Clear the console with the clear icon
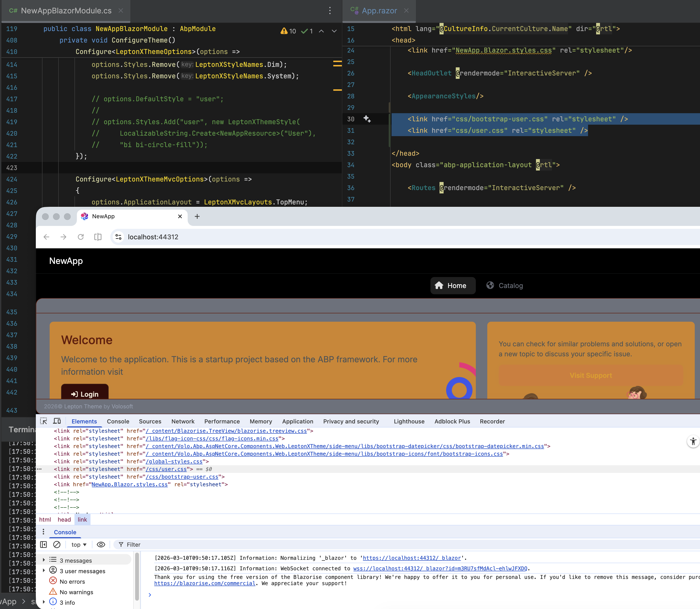 pyautogui.click(x=57, y=545)
